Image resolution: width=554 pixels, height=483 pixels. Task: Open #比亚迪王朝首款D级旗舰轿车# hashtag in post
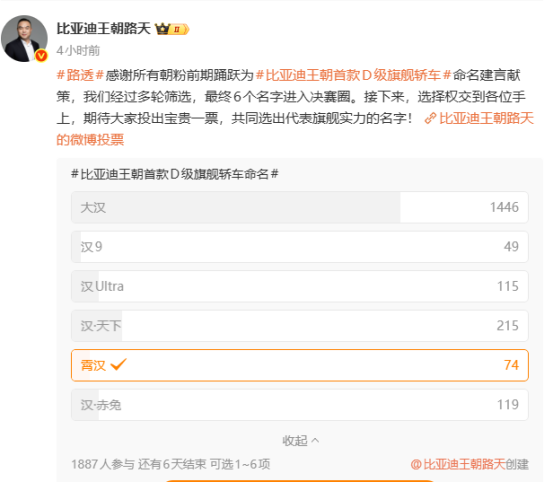coord(353,75)
